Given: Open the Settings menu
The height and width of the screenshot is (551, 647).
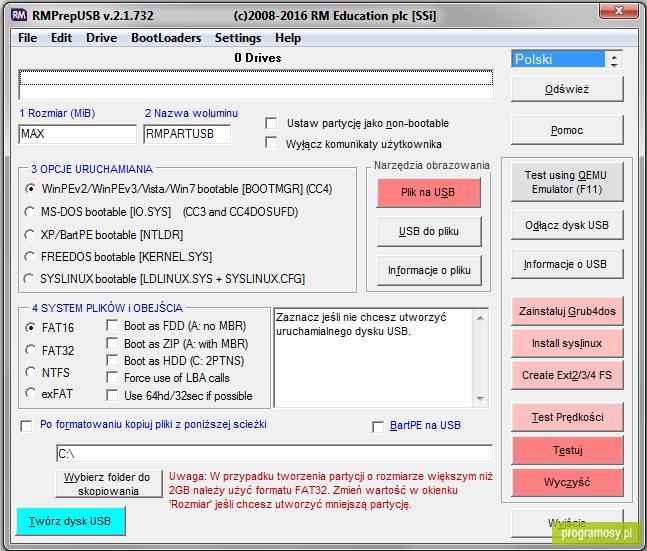Looking at the screenshot, I should coord(238,38).
